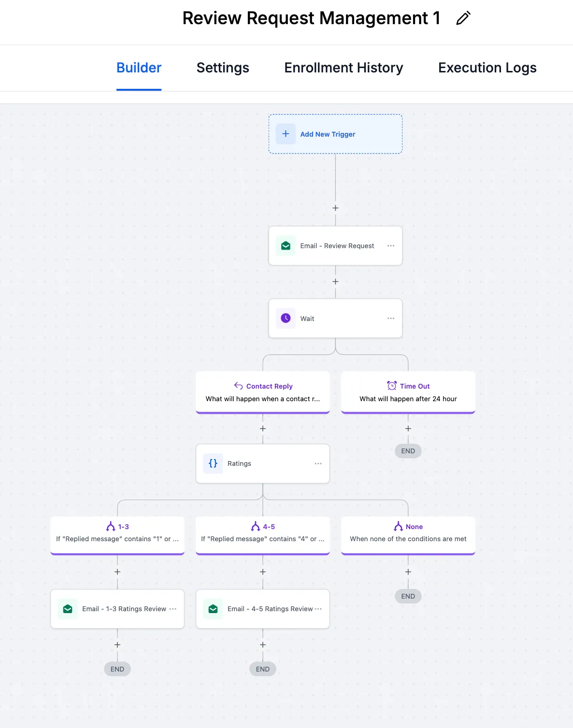Click the Email - Review Request envelope icon

click(286, 246)
